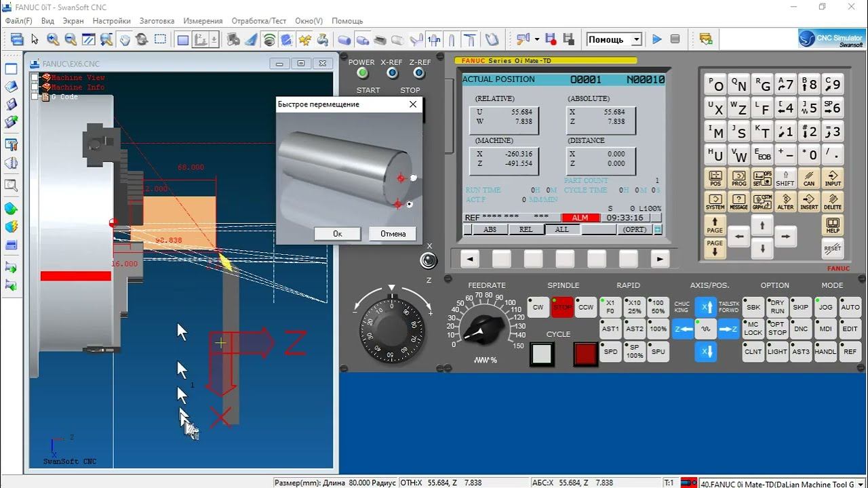The image size is (868, 488).
Task: Click the CAN key
Action: [809, 178]
